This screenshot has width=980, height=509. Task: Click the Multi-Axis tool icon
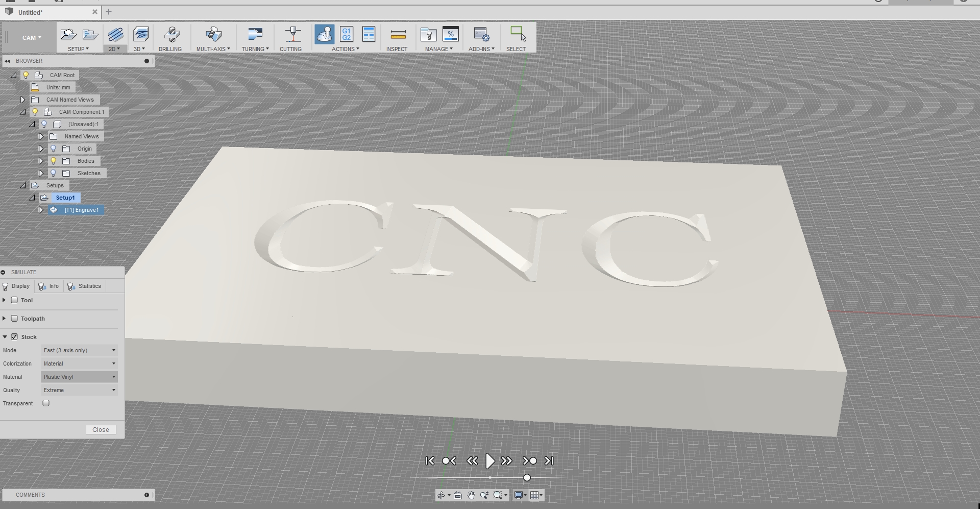pos(213,35)
